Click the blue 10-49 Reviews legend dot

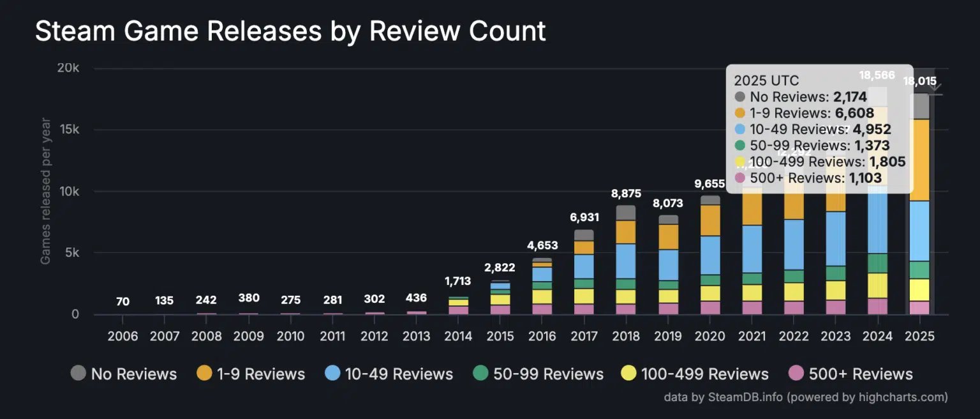point(332,374)
